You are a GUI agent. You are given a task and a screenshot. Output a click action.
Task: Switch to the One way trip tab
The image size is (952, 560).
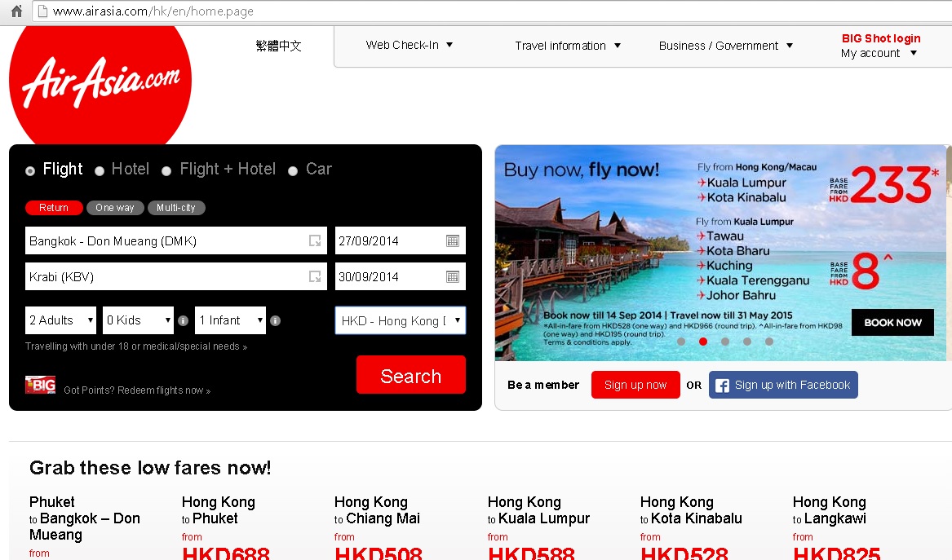coord(115,208)
